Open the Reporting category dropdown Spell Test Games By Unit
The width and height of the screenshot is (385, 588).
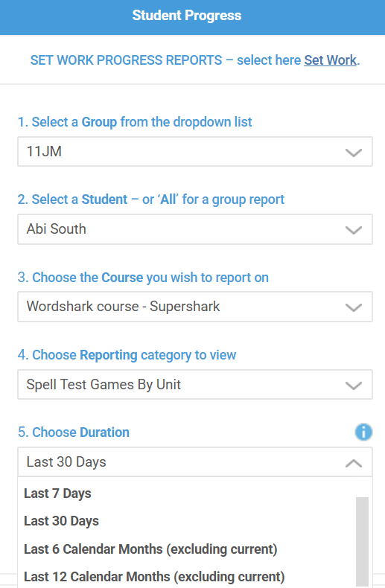pyautogui.click(x=195, y=384)
